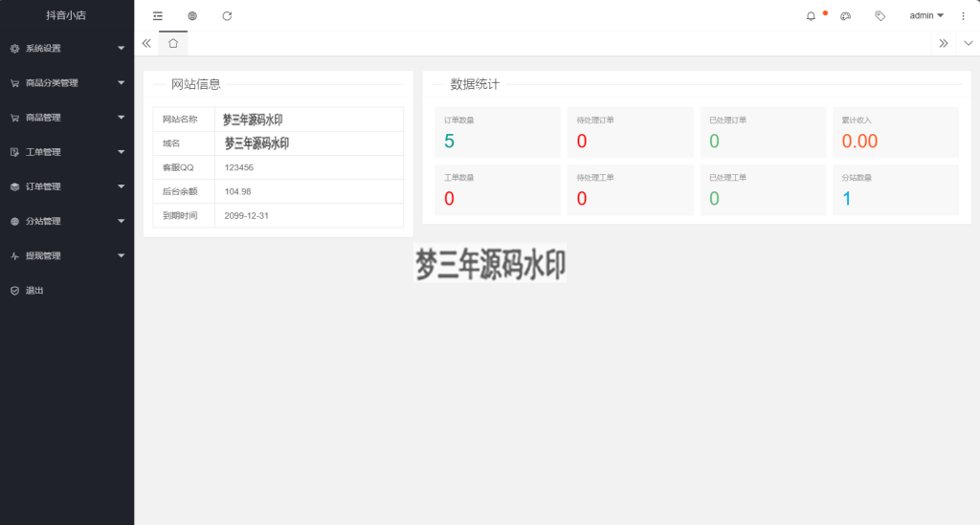Open the 订单数量 card showing 5
The width and height of the screenshot is (980, 525).
pyautogui.click(x=498, y=132)
